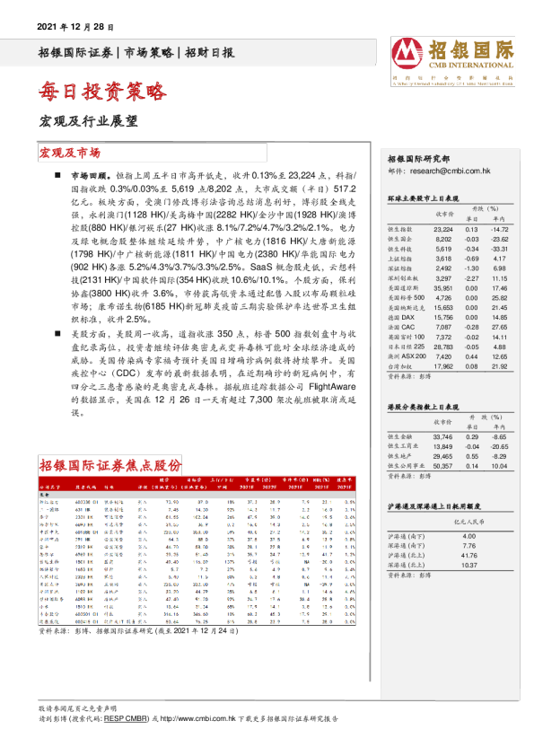This screenshot has height=756, width=534.
Task: Click the 台湾加权 value 17,962
Action: tap(443, 367)
